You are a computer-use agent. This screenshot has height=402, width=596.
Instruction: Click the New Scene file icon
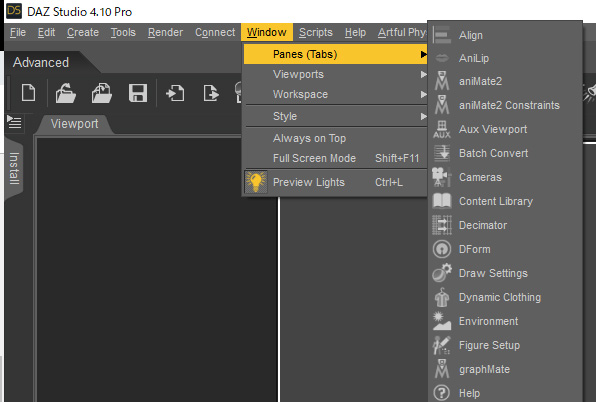[29, 93]
